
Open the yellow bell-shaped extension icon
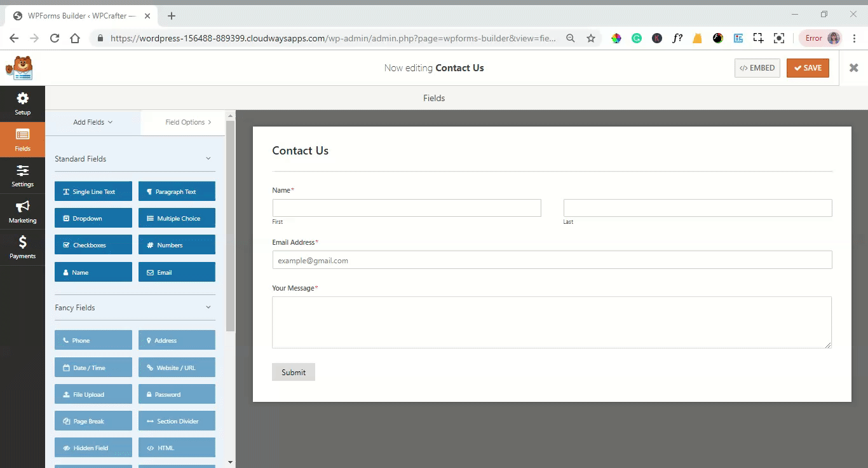pyautogui.click(x=698, y=38)
